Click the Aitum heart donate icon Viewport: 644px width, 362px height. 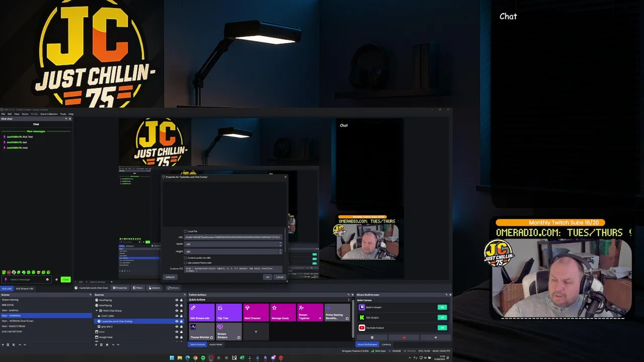coord(404,337)
